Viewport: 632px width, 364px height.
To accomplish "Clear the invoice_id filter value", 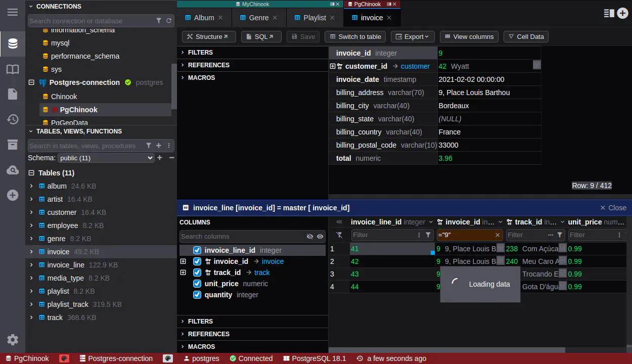I will [498, 235].
